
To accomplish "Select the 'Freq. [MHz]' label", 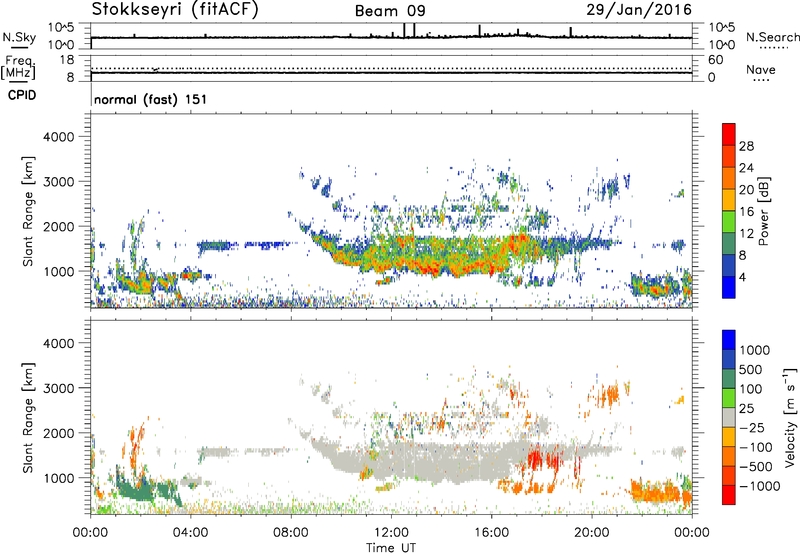I will (18, 68).
